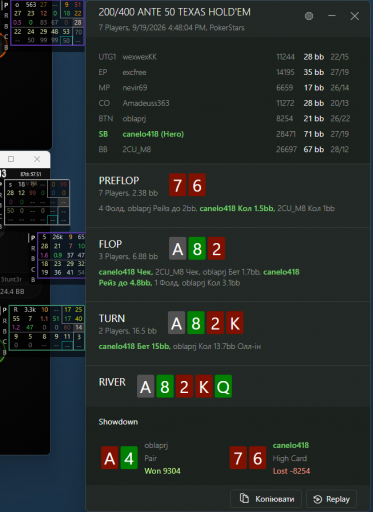Click the RIVER section heading
This screenshot has height=512, width=373.
tap(112, 382)
